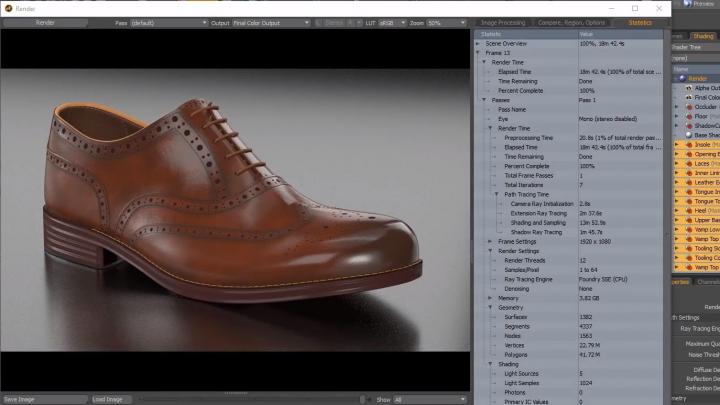The width and height of the screenshot is (720, 405).
Task: Toggle visibility of the Opening Edge layer
Action: pyautogui.click(x=677, y=154)
